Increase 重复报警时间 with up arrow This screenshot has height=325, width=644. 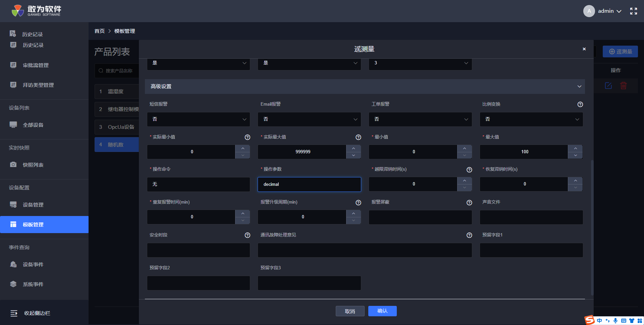(243, 213)
